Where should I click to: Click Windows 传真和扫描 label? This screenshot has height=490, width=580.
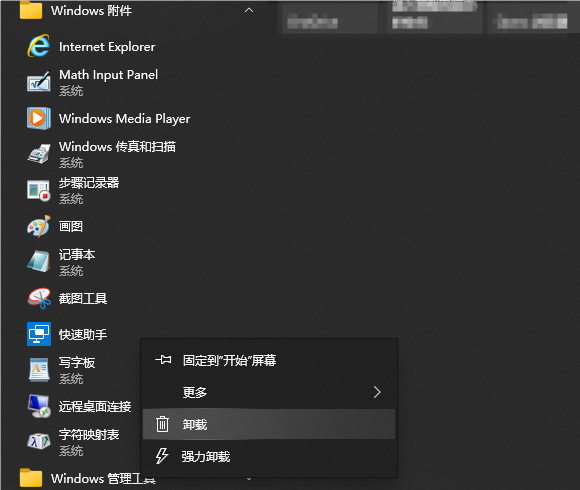117,147
